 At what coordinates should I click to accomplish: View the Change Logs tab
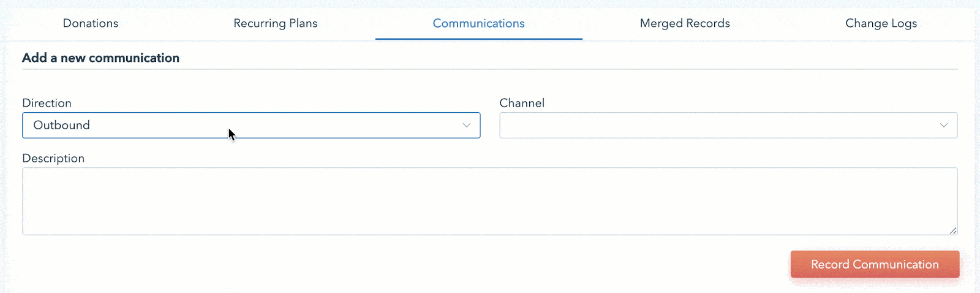tap(881, 23)
